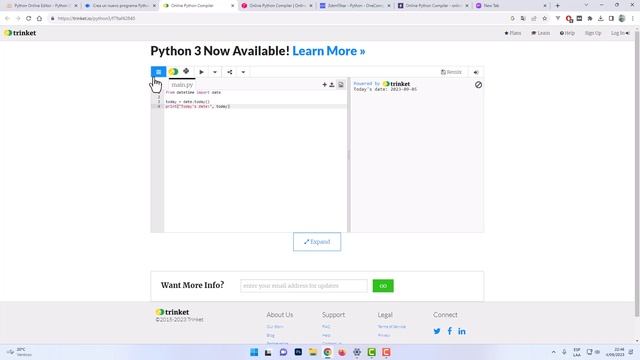
Task: Open the LinkedIn icon in footer
Action: (462, 331)
